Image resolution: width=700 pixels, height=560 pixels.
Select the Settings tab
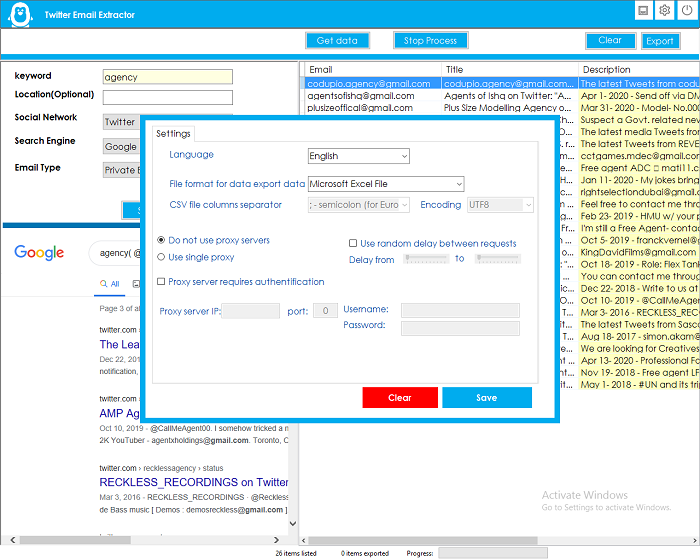173,134
